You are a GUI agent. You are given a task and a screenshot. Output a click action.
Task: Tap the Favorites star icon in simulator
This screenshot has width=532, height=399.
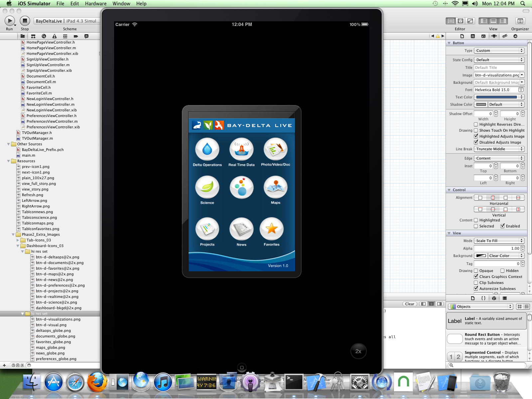[272, 229]
